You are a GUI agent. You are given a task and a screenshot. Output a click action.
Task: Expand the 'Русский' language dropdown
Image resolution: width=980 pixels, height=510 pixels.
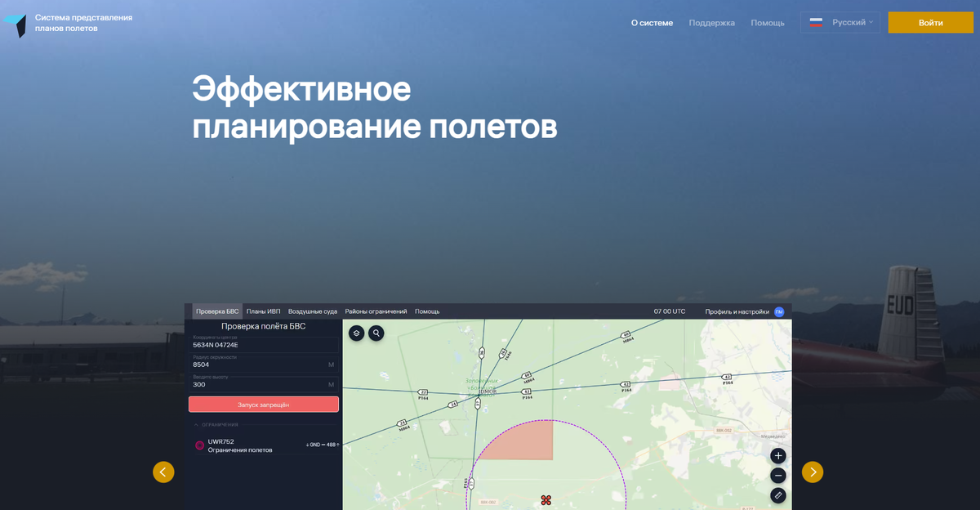pyautogui.click(x=840, y=22)
